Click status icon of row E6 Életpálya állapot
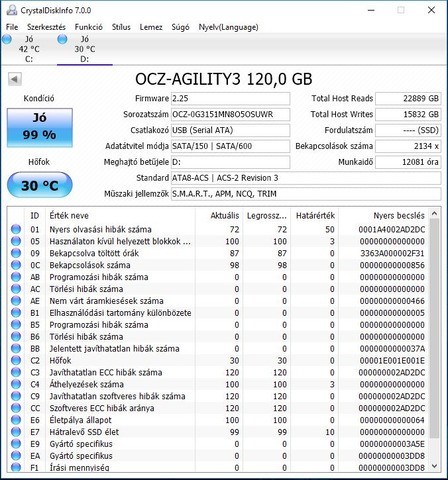 point(16,420)
